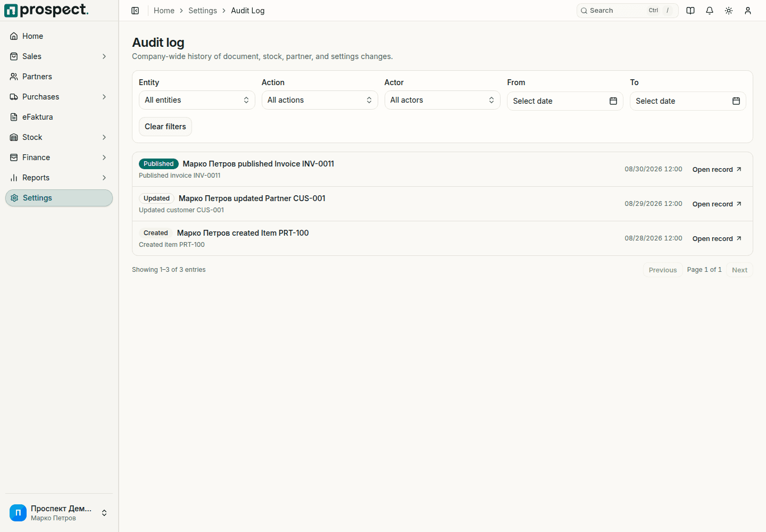Click the Settings gear icon in sidebar
Image resolution: width=766 pixels, height=532 pixels.
[14, 198]
